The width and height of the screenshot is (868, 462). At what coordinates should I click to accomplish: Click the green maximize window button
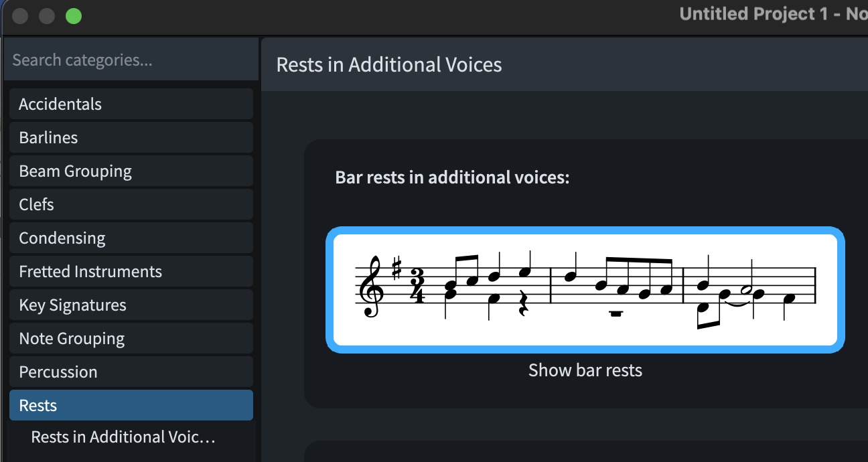point(74,15)
